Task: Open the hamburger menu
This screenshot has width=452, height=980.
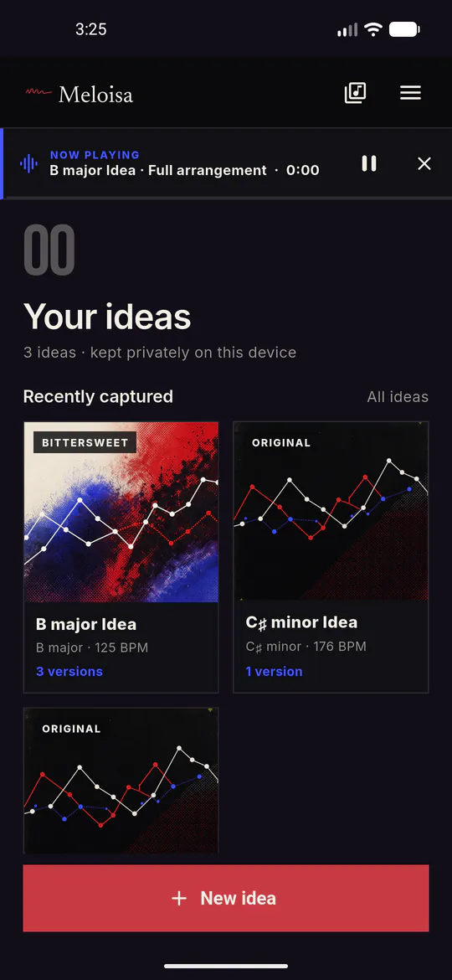Action: 410,93
